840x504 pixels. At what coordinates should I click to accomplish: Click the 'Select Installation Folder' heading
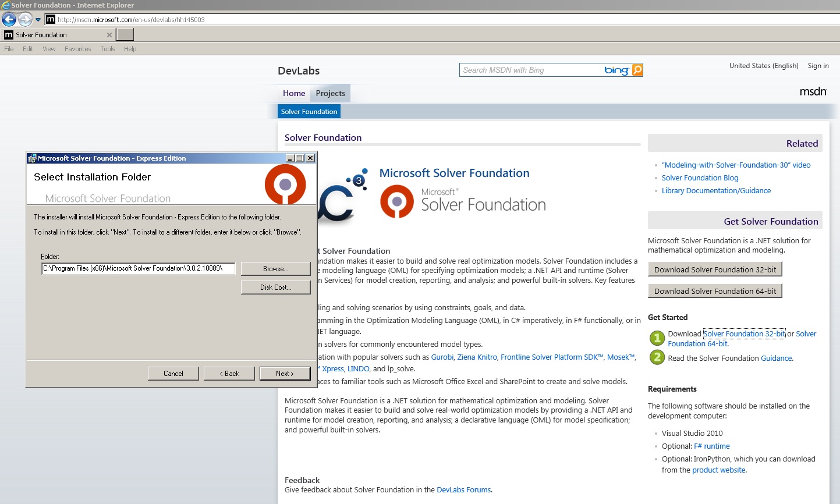[x=92, y=177]
